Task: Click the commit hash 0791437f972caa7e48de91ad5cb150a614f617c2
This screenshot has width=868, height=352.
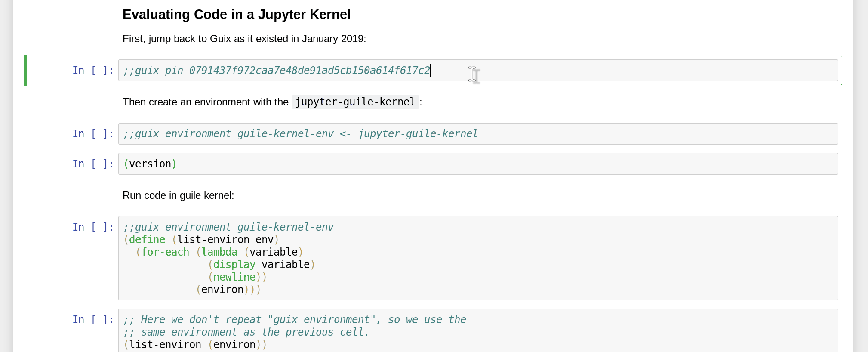Action: pos(310,71)
